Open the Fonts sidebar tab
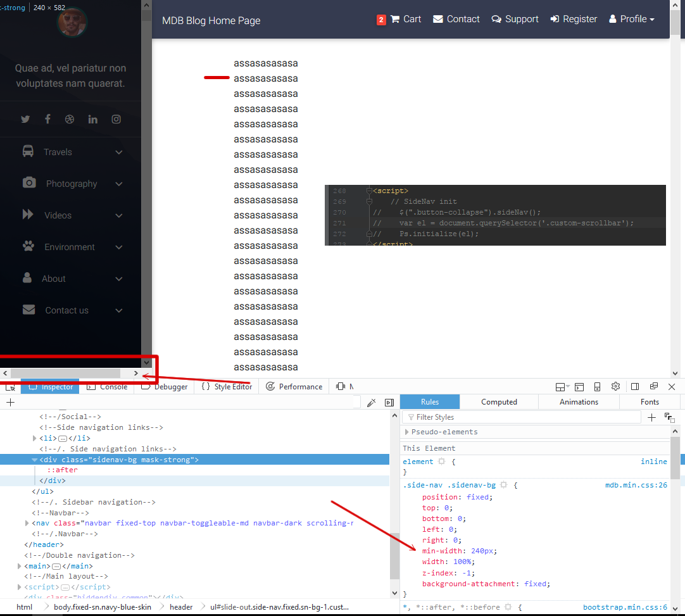Screen dimensions: 685x616 [650, 402]
